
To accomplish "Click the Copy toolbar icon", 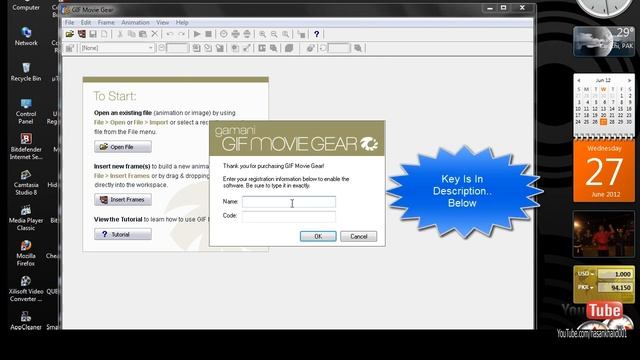I will pyautogui.click(x=131, y=34).
